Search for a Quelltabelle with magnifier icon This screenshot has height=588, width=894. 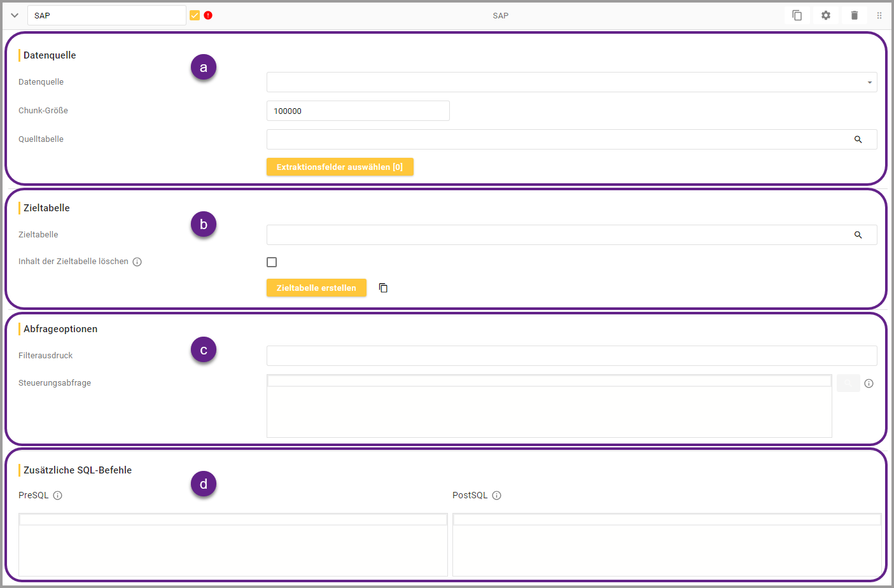click(858, 139)
